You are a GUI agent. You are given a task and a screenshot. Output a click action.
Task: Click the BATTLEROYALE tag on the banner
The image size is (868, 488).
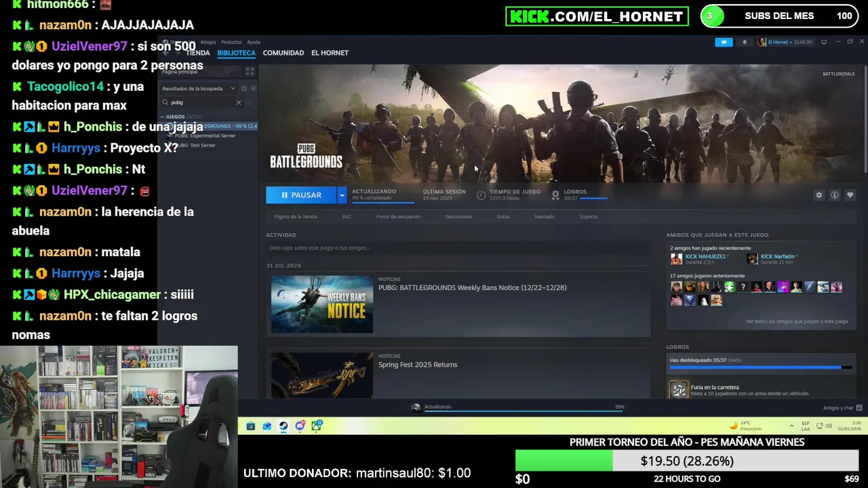point(838,74)
